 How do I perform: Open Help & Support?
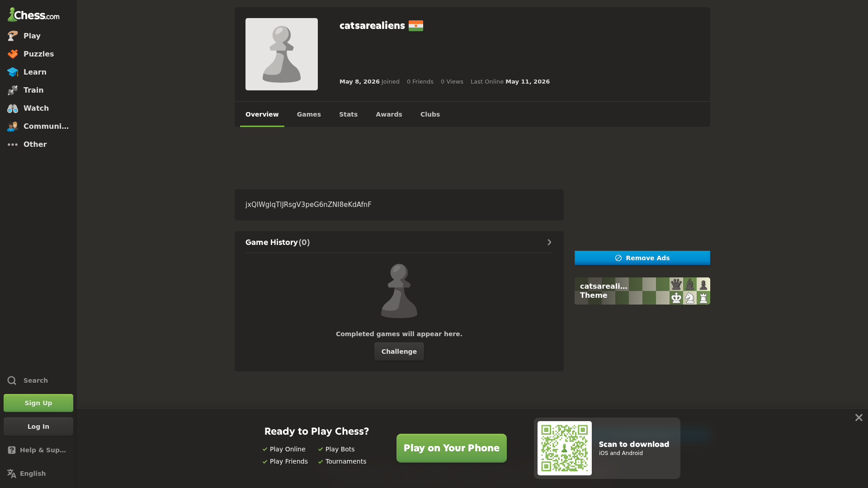(x=38, y=450)
